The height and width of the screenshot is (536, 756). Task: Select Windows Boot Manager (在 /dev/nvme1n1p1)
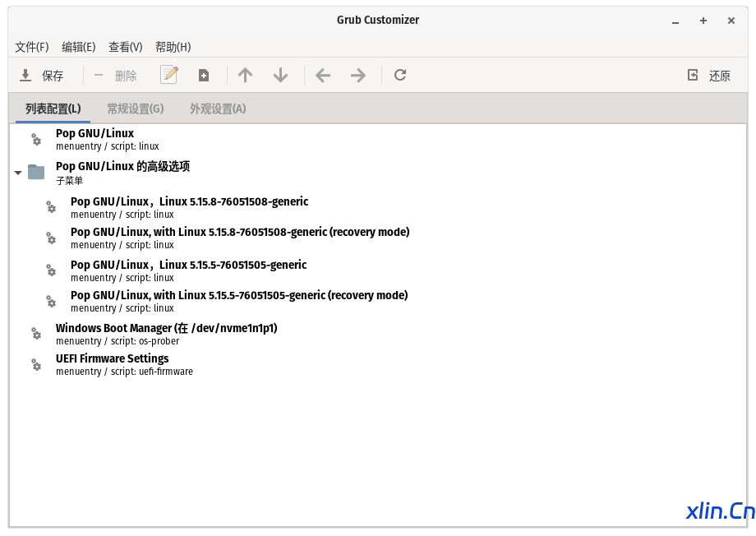point(167,328)
